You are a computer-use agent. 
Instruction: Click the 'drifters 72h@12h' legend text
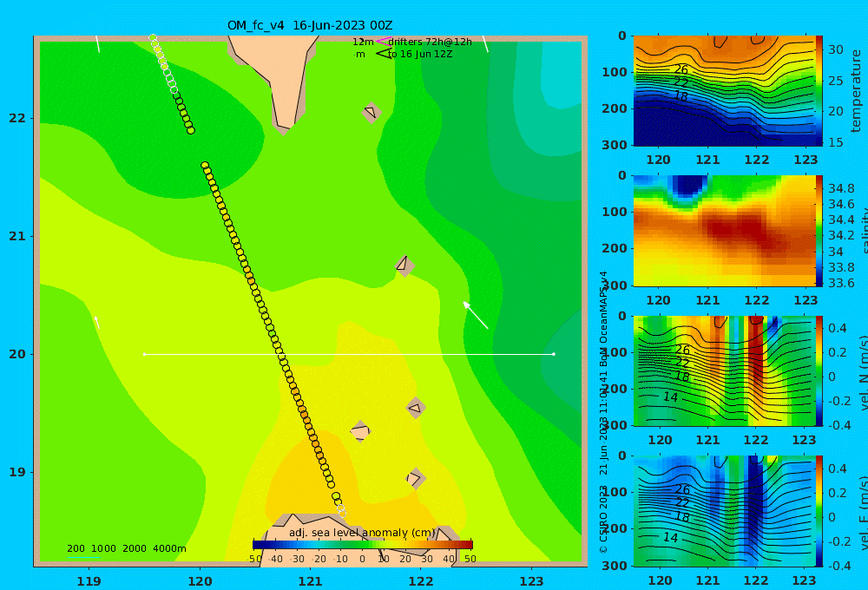point(430,42)
